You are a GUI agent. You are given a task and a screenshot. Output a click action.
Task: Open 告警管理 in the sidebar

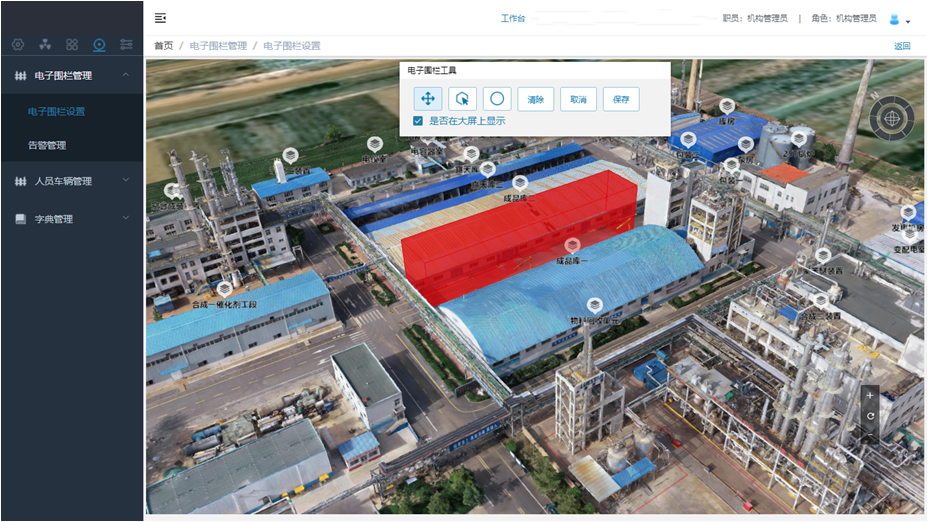point(47,145)
